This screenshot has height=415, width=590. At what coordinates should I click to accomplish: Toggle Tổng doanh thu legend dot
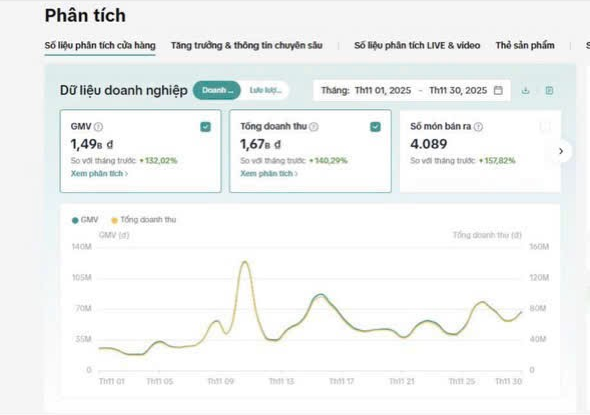114,220
